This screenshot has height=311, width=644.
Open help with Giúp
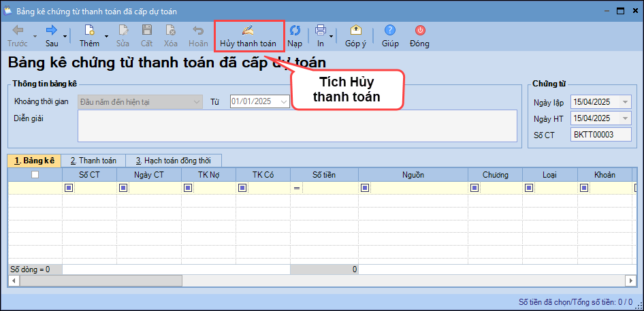coord(390,36)
